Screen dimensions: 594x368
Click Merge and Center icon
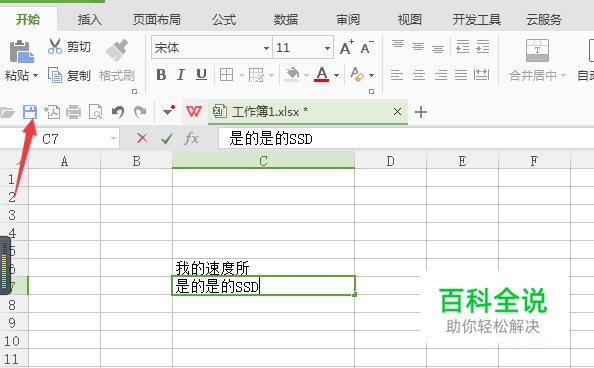(537, 50)
